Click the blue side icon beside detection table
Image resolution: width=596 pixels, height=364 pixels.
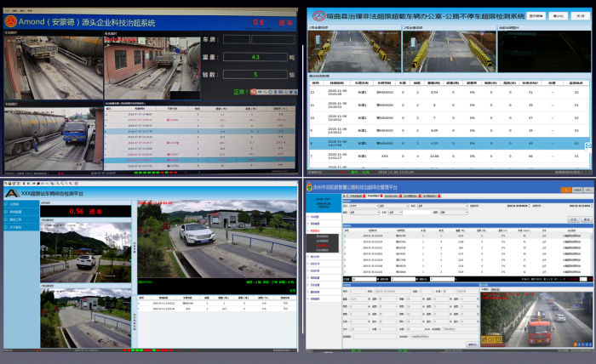587,147
